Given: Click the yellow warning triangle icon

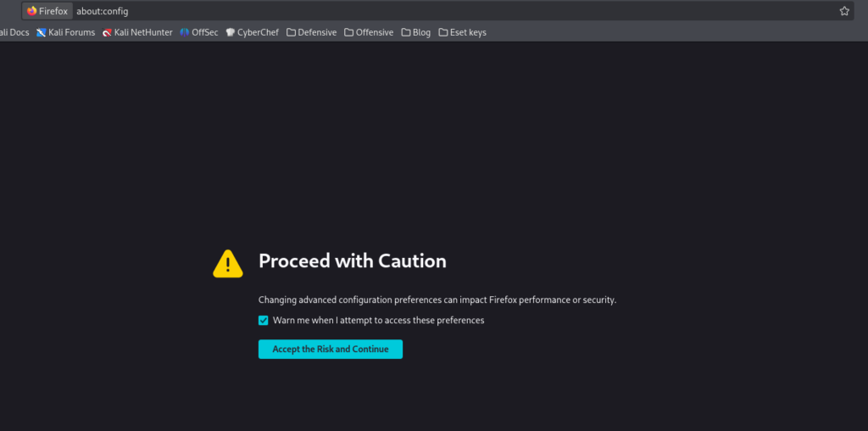Looking at the screenshot, I should tap(227, 263).
